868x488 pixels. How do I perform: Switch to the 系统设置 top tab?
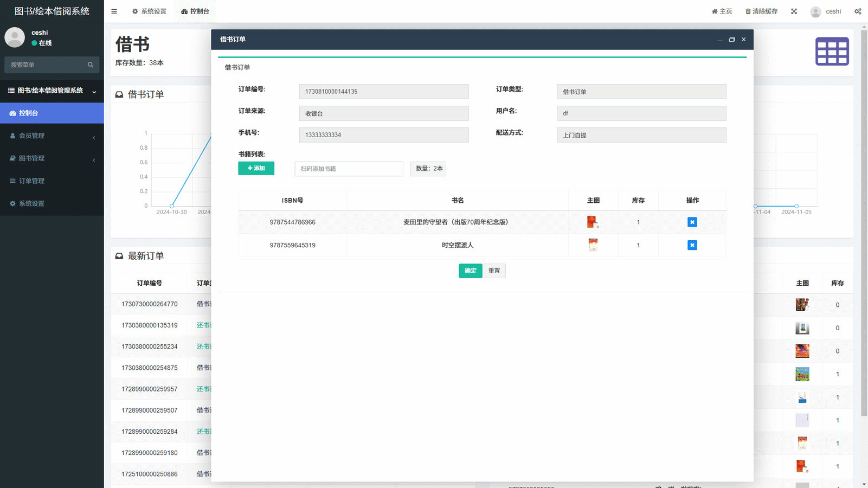tap(149, 11)
